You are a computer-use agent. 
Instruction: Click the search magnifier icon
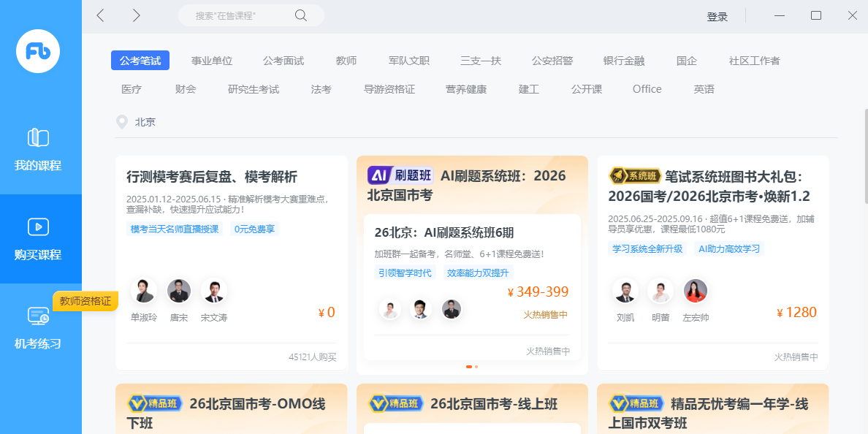click(x=300, y=15)
